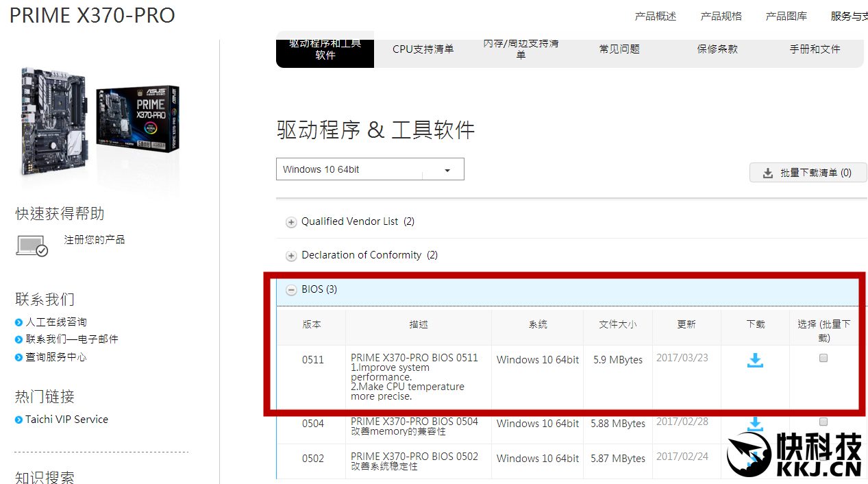The height and width of the screenshot is (484, 868).
Task: Tick the batch checkbox for BIOS 0504
Action: click(x=823, y=422)
